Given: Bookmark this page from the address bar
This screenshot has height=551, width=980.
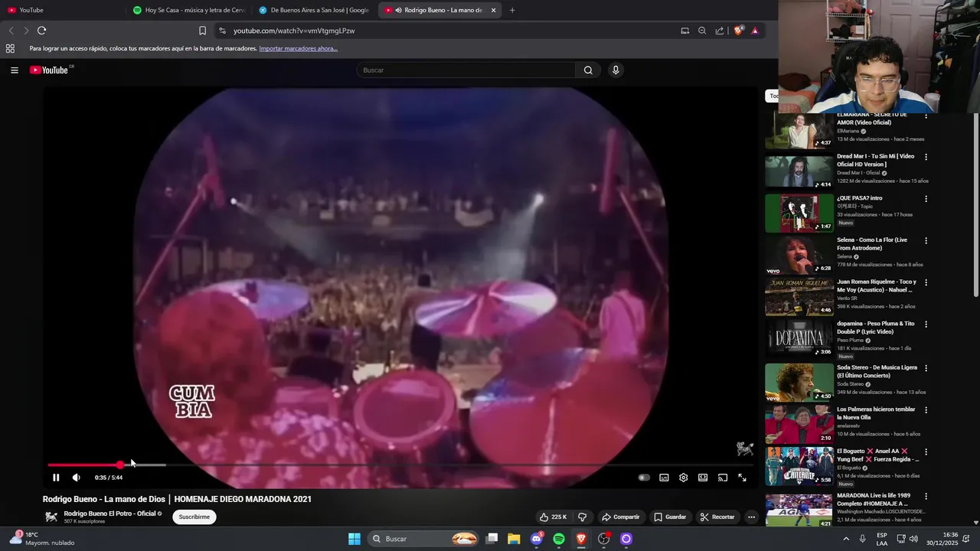Looking at the screenshot, I should coord(202,31).
